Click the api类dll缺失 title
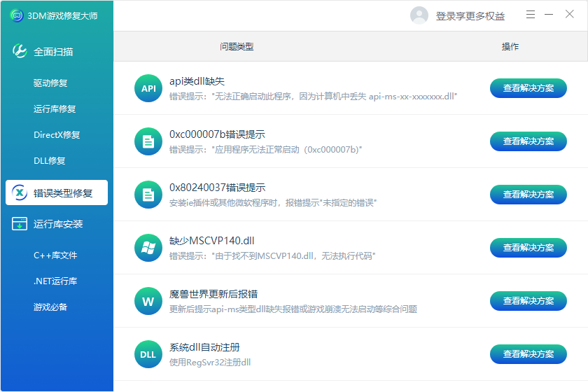The width and height of the screenshot is (588, 392). click(197, 81)
